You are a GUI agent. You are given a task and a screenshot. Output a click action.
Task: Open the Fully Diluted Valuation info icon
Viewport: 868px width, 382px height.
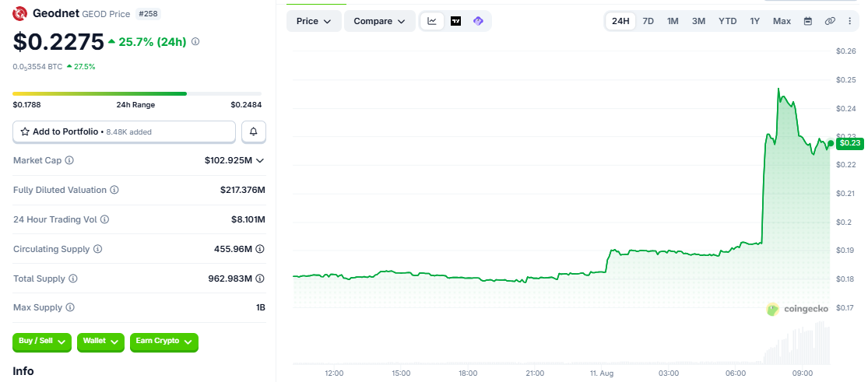pos(114,190)
